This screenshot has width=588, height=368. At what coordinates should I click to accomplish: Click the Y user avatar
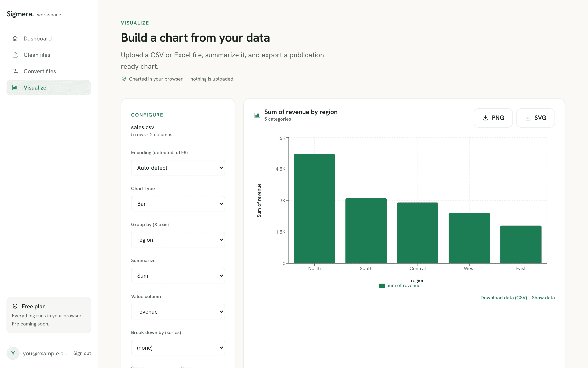(13, 353)
